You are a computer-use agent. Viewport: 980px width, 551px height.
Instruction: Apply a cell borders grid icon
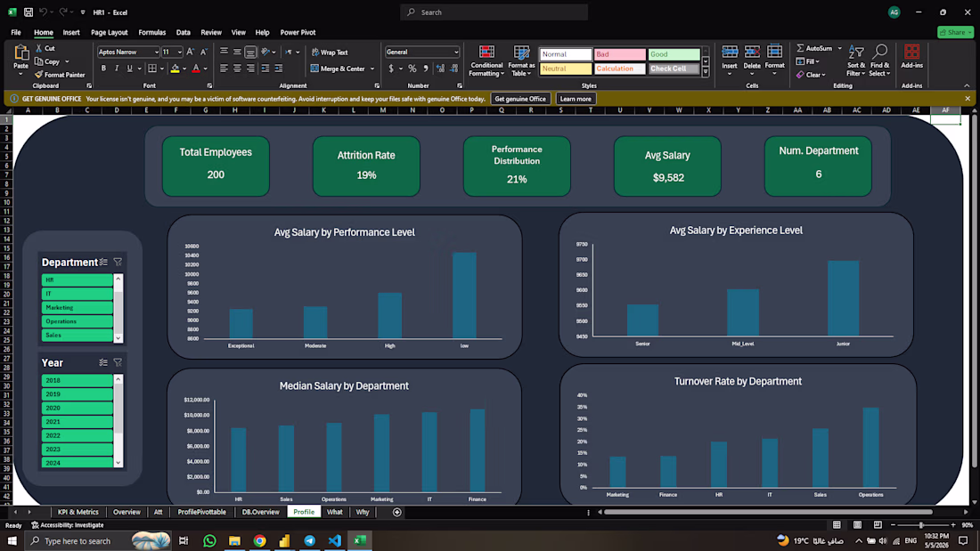click(151, 69)
